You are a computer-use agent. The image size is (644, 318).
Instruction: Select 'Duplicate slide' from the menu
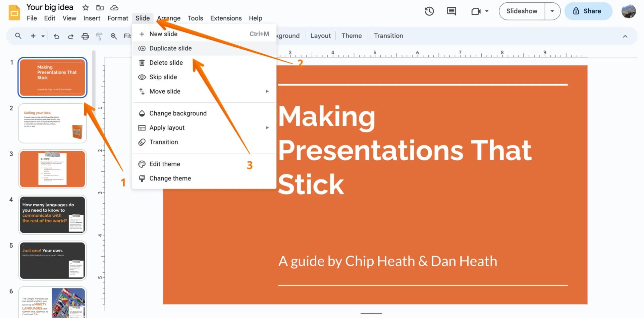170,48
